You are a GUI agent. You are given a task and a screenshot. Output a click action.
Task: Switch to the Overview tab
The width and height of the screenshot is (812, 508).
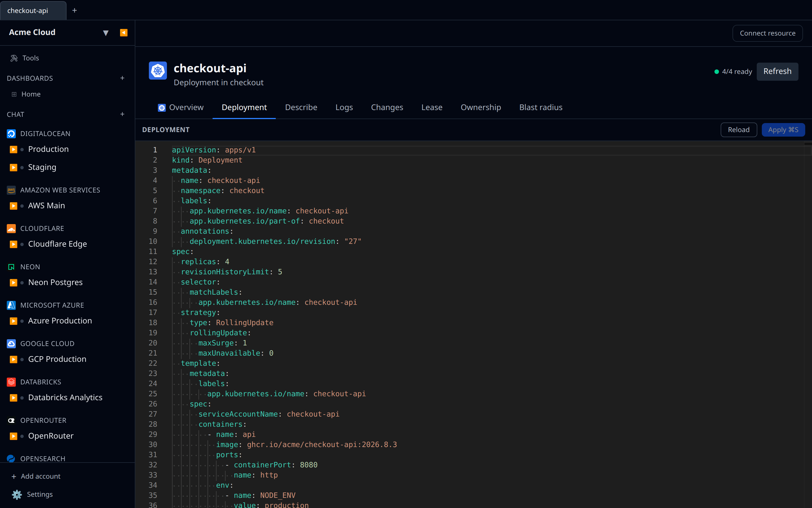pos(180,108)
